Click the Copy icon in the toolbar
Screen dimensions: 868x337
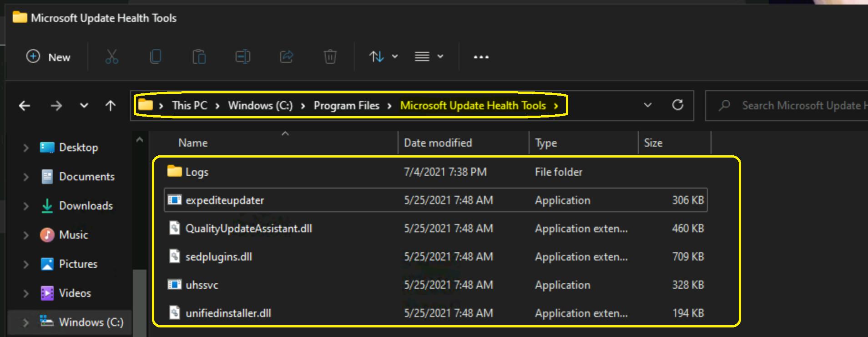pos(155,57)
